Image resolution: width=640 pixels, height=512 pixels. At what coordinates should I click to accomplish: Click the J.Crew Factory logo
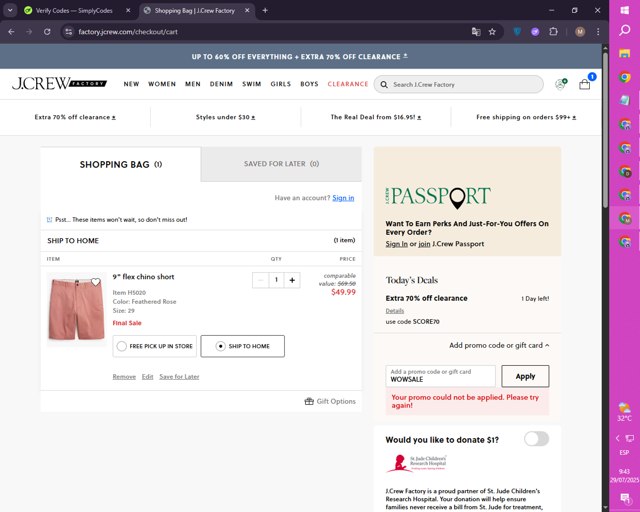tap(60, 84)
